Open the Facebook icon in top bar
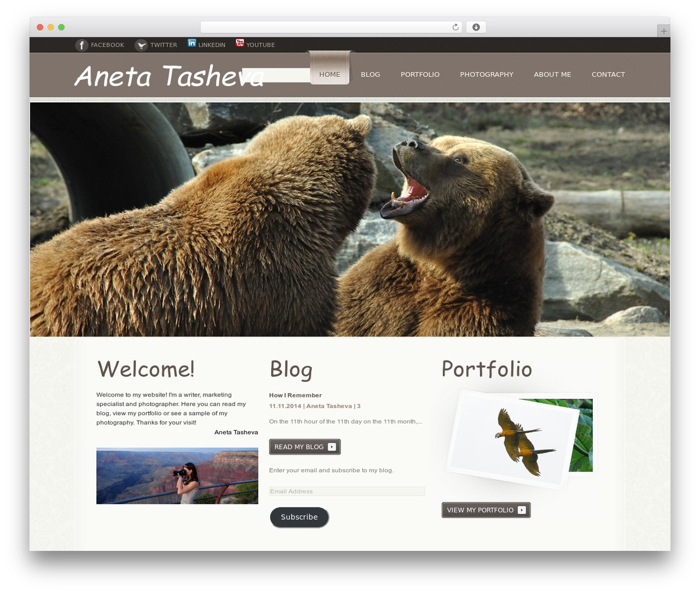Screen dimensions: 700x593 click(x=81, y=45)
